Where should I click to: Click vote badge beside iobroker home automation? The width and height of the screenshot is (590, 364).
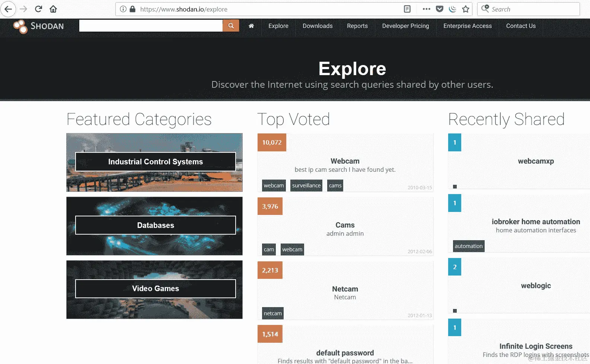pyautogui.click(x=455, y=203)
